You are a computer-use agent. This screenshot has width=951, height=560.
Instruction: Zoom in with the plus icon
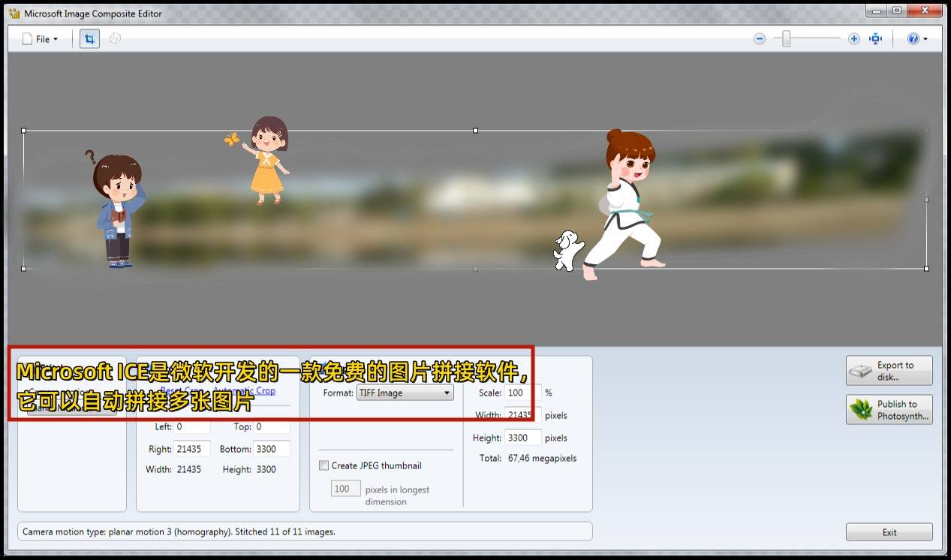(854, 39)
